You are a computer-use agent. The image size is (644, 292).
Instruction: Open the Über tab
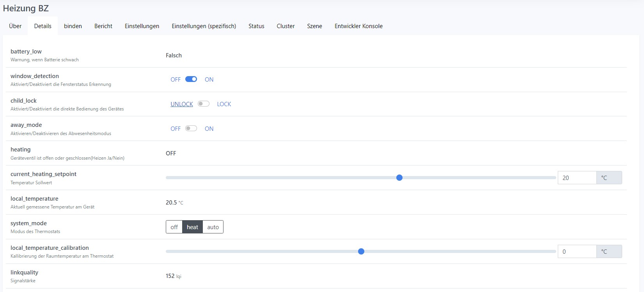tap(15, 26)
